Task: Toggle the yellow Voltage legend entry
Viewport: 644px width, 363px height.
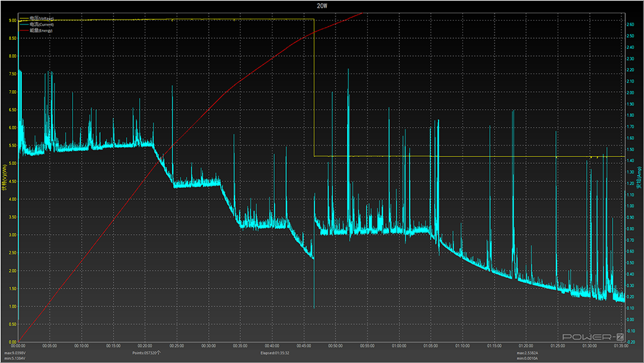Action: click(38, 18)
